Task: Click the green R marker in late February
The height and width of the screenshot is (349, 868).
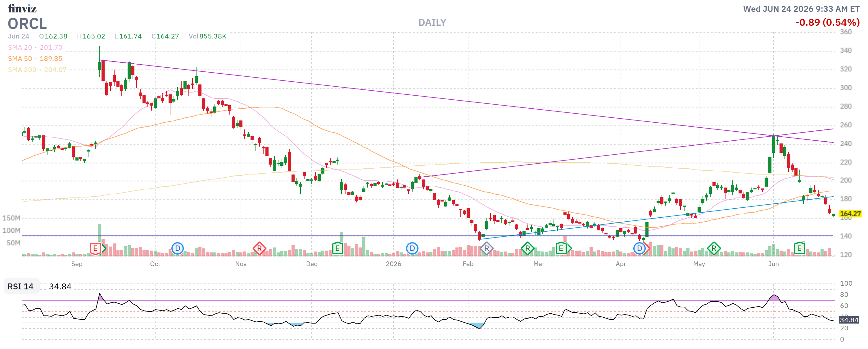Action: pyautogui.click(x=528, y=249)
